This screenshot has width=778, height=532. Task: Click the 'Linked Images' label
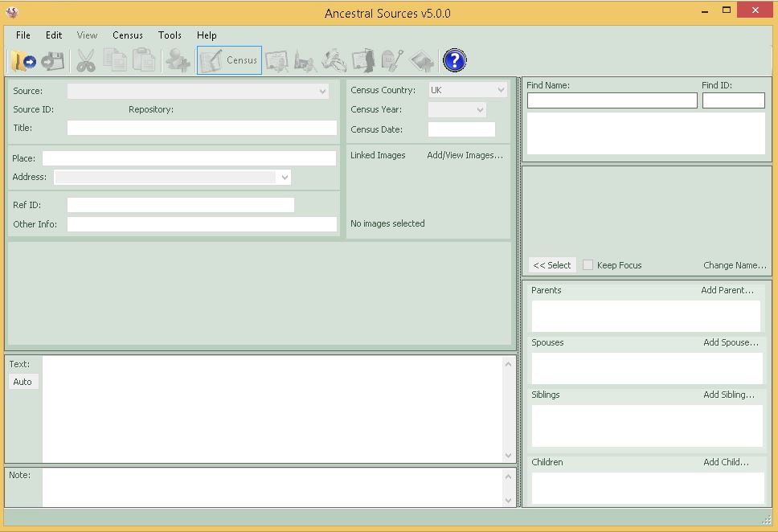pos(378,155)
